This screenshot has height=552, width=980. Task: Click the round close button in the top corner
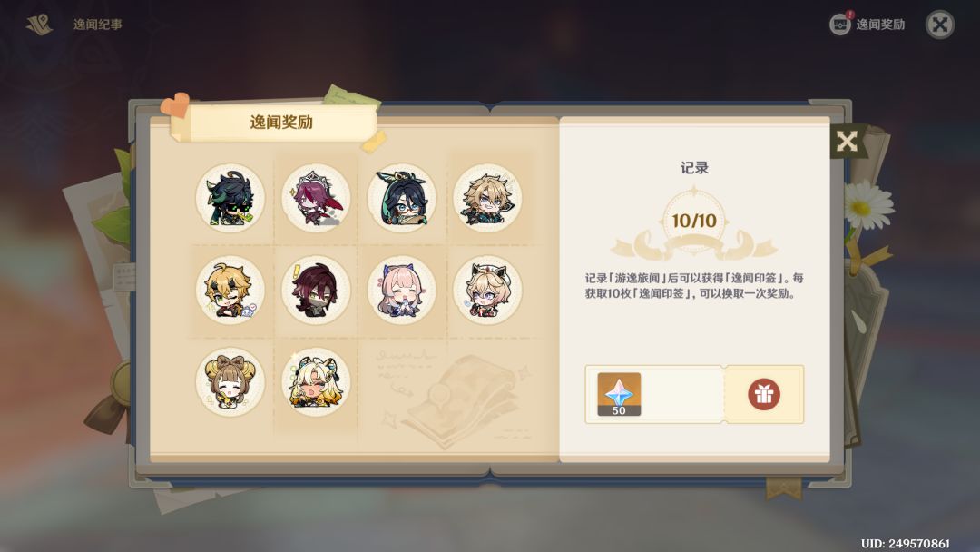939,25
